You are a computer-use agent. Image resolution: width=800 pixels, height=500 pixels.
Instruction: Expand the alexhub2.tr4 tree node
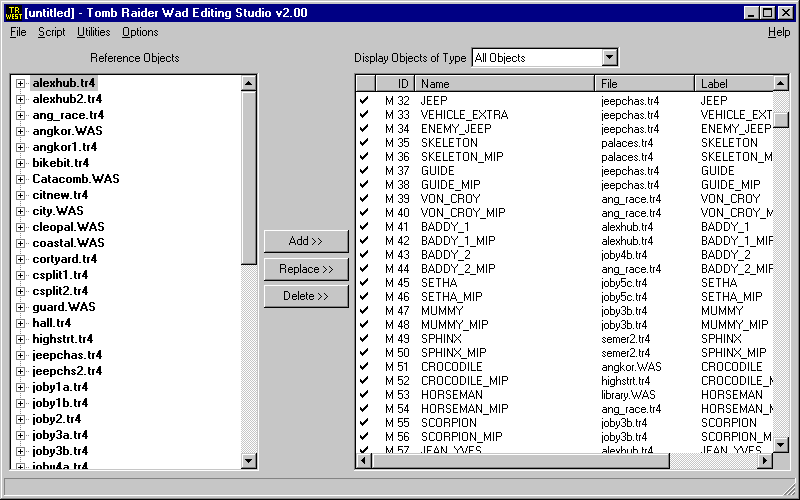pyautogui.click(x=20, y=99)
